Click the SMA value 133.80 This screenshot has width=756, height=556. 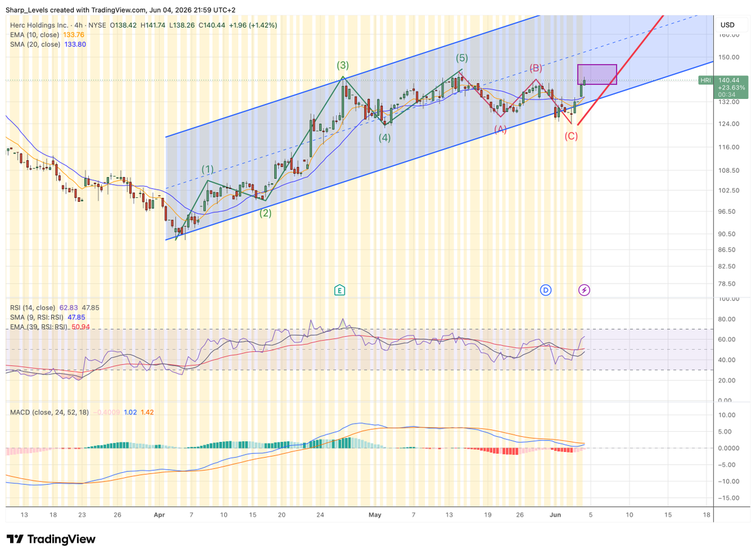tap(75, 44)
